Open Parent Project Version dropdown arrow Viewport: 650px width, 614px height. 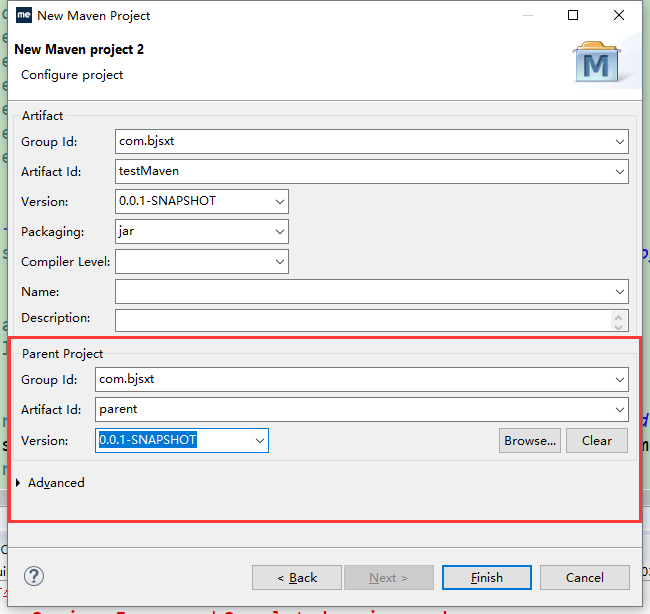click(260, 440)
